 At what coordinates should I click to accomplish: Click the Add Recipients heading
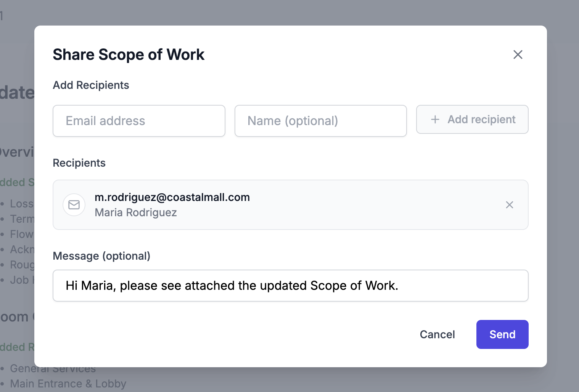pyautogui.click(x=91, y=85)
